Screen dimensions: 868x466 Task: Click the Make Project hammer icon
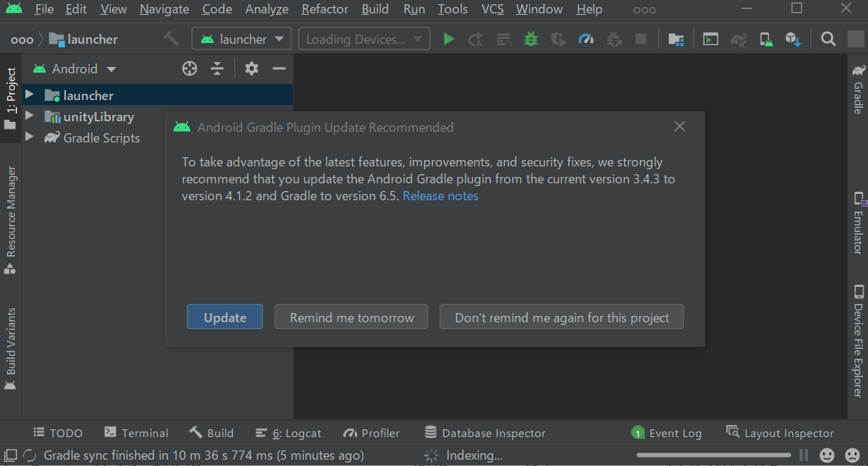[x=171, y=39]
